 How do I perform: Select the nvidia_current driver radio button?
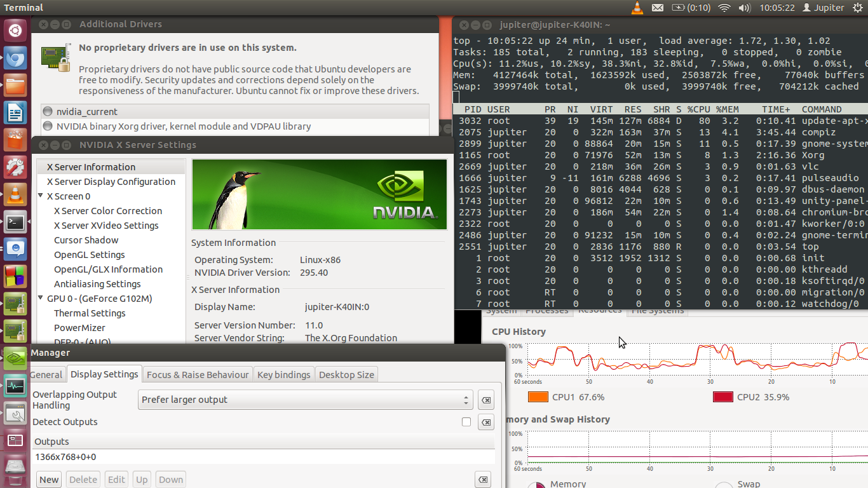coord(48,111)
